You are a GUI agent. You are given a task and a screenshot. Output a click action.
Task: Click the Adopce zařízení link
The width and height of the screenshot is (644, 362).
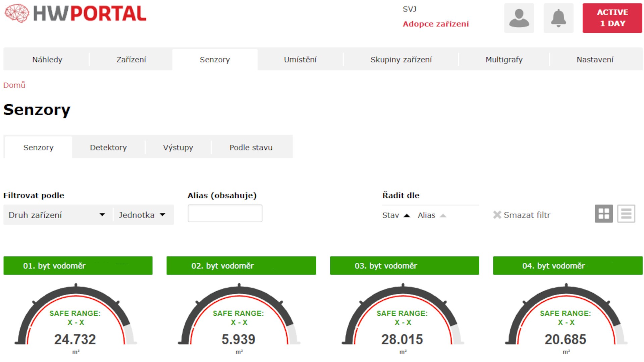[x=436, y=24]
